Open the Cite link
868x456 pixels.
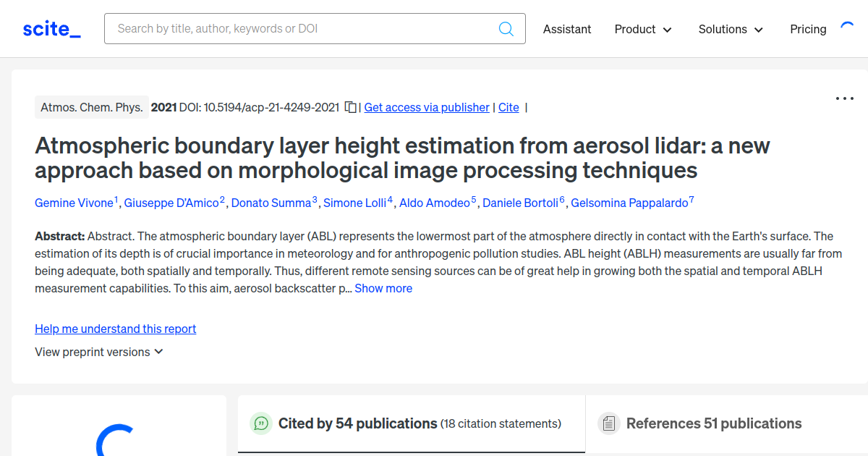point(509,107)
